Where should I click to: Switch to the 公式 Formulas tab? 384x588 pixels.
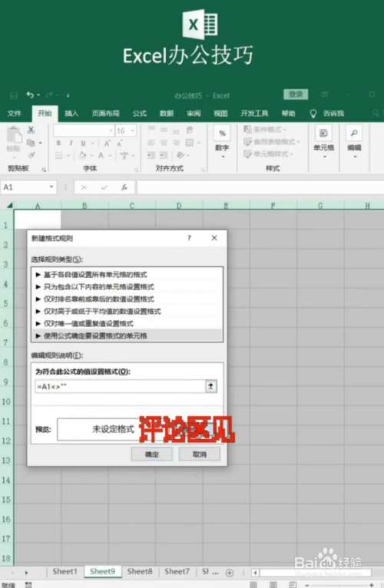(139, 114)
